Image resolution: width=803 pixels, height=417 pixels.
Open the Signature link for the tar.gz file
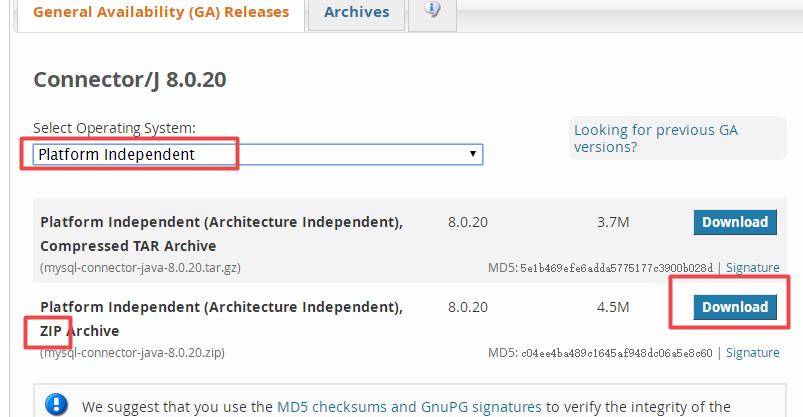(752, 268)
